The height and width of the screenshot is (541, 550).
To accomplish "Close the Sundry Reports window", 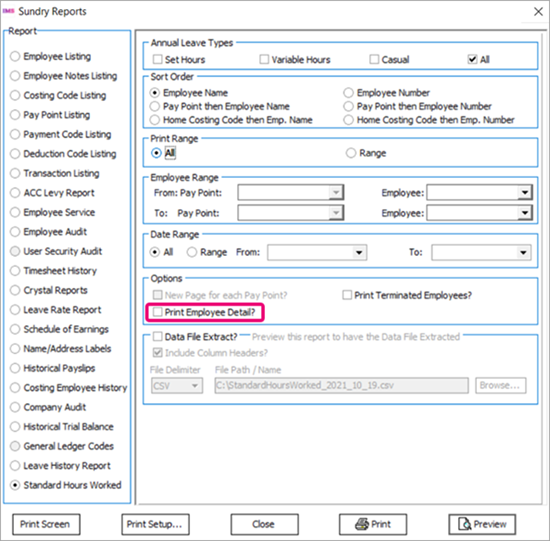I will [x=538, y=12].
